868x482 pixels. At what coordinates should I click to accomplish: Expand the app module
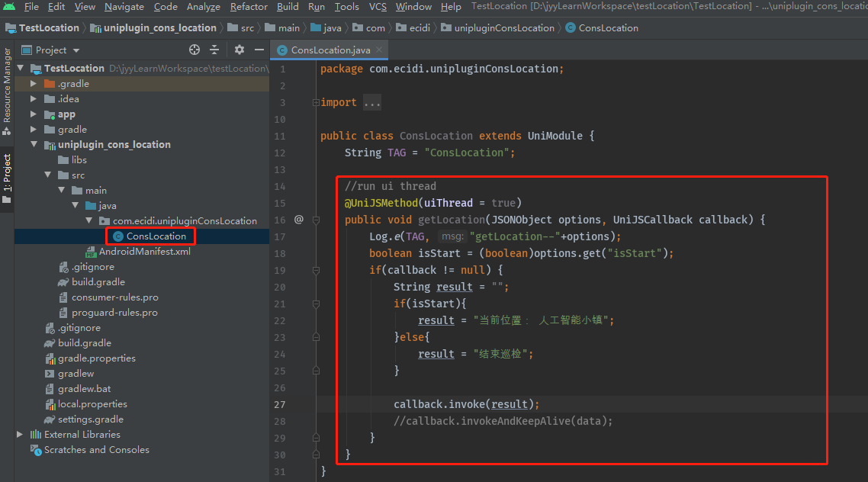pyautogui.click(x=34, y=114)
